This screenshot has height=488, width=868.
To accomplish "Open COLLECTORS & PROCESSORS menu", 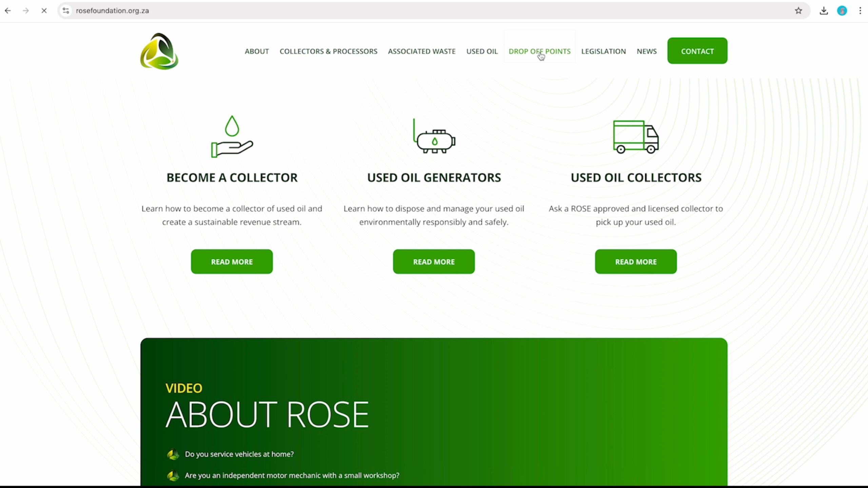I will [328, 51].
